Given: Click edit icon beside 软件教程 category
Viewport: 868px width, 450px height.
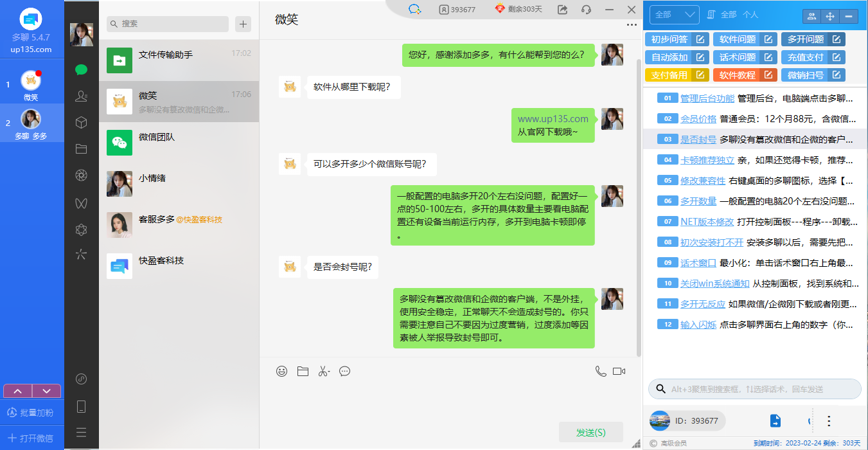Looking at the screenshot, I should pos(768,75).
